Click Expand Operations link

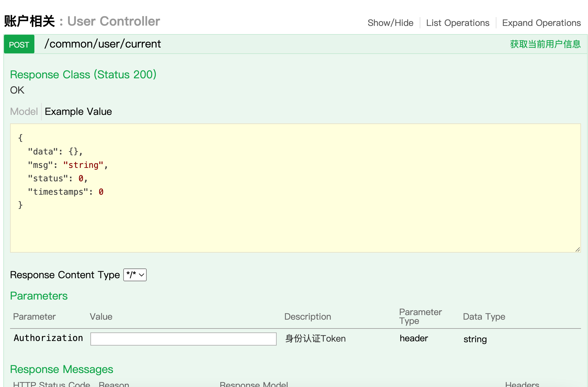click(541, 23)
